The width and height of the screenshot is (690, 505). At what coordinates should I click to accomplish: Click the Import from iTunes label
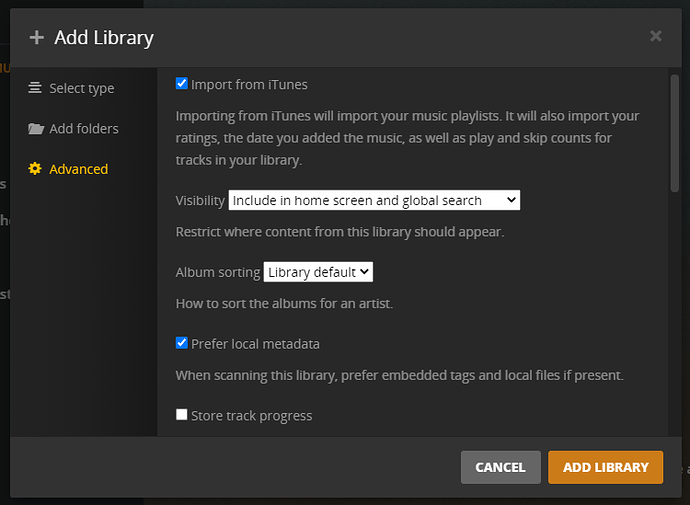(249, 85)
